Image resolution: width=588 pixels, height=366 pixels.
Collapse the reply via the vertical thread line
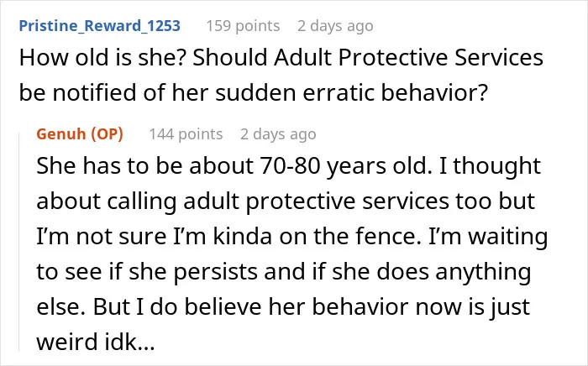(x=19, y=242)
